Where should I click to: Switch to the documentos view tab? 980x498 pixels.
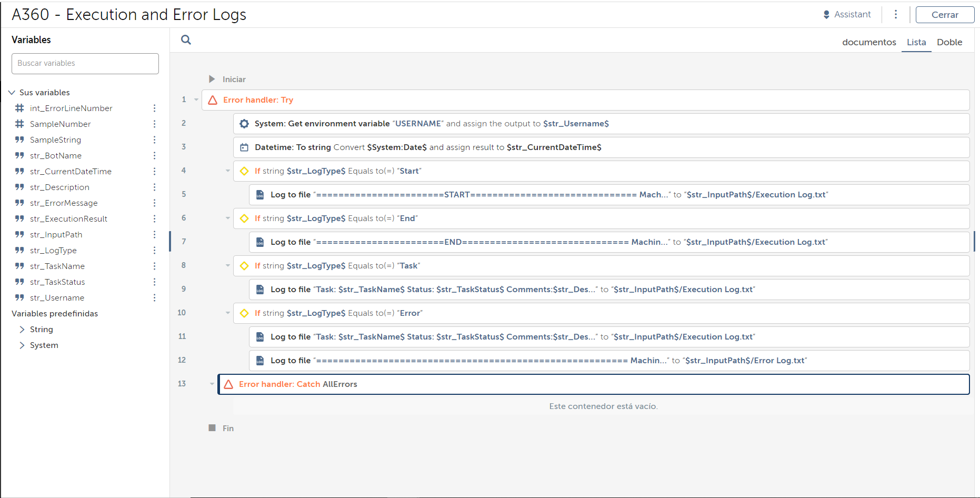(x=869, y=42)
